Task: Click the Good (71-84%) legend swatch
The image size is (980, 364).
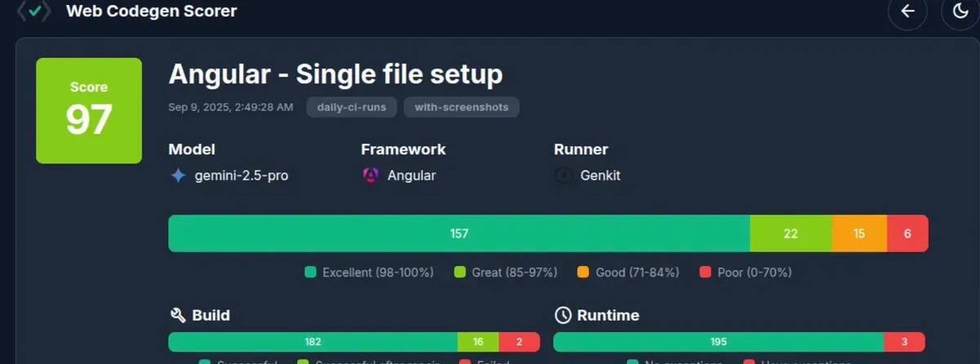Action: [x=583, y=273]
